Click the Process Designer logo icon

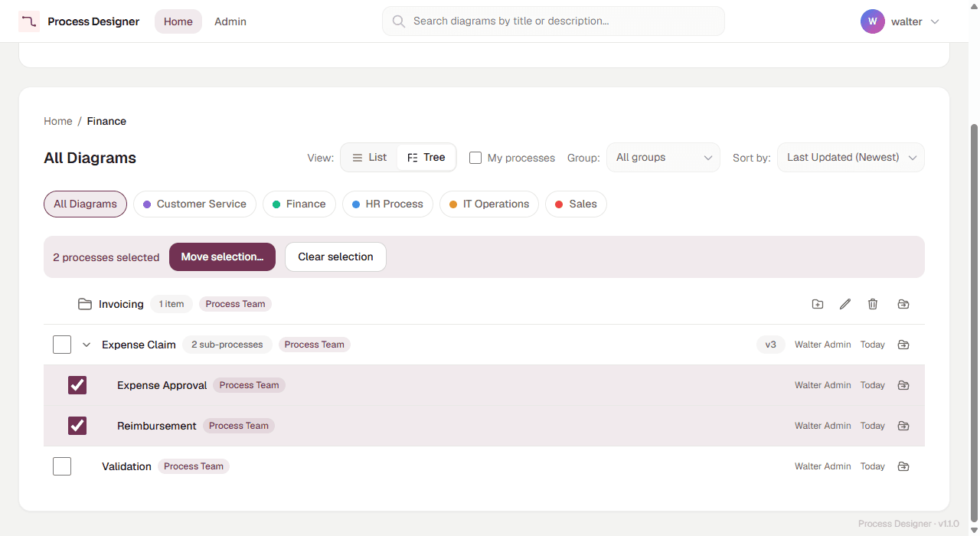[29, 21]
